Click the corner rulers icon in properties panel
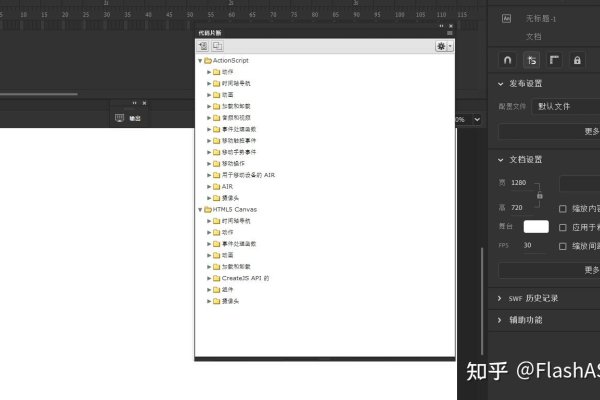 pos(554,60)
